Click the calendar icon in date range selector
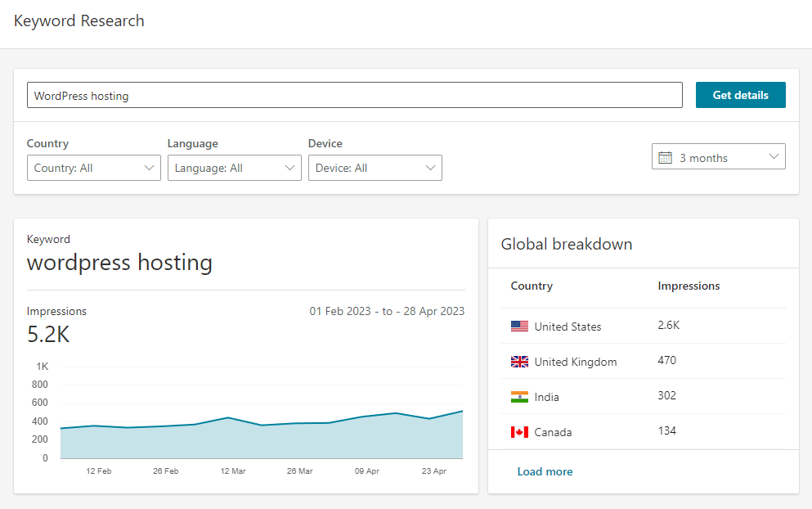Screen dimensions: 812x509 665,158
